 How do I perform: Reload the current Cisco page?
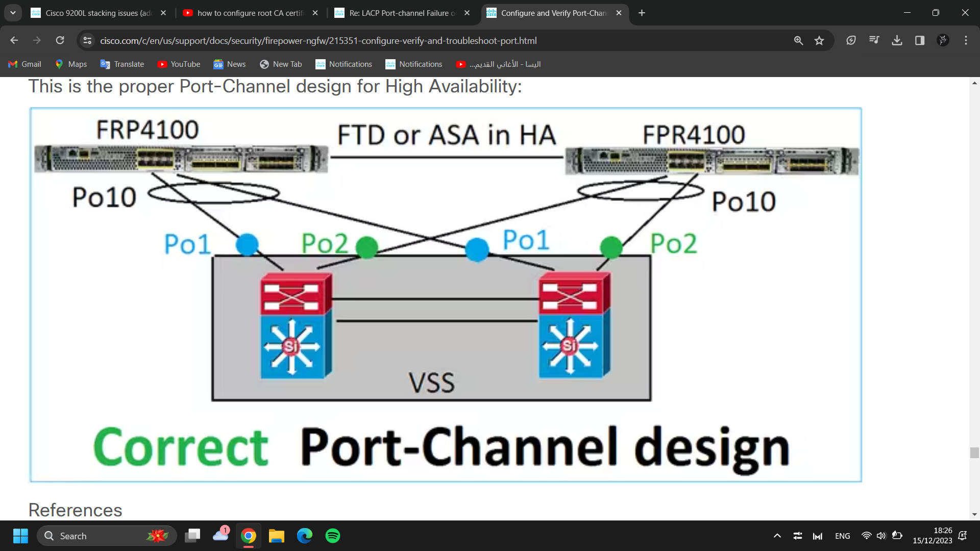point(60,40)
